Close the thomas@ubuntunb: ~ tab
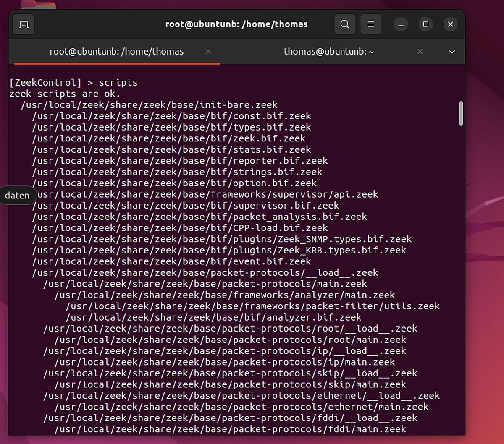The height and width of the screenshot is (444, 504). click(420, 52)
